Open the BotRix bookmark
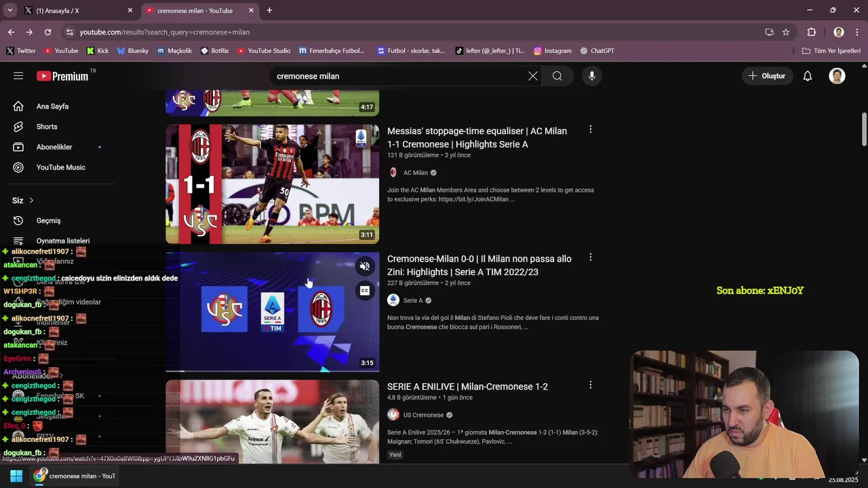This screenshot has width=868, height=488. [214, 51]
